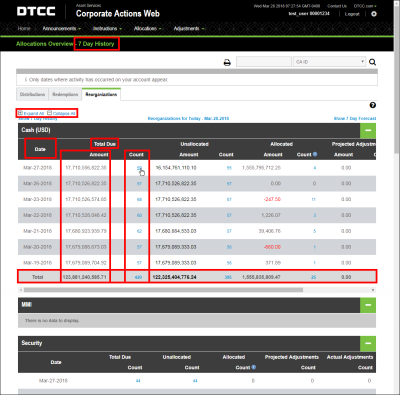The width and height of the screenshot is (400, 395).
Task: Click Reorganizations for Today link
Action: (x=188, y=118)
